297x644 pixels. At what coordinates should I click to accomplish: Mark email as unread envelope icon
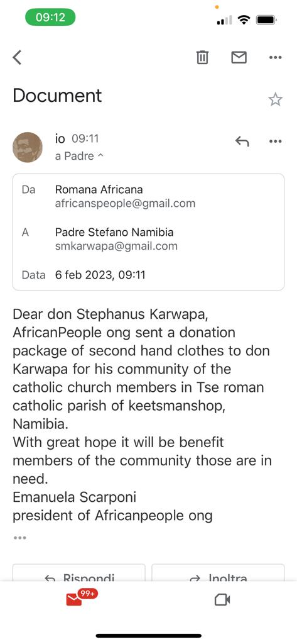point(239,57)
